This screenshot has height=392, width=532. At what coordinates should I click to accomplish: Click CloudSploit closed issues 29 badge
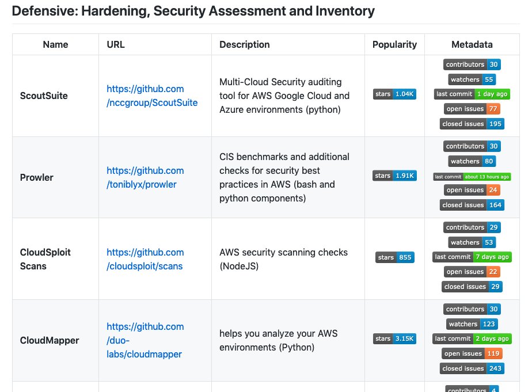(472, 287)
